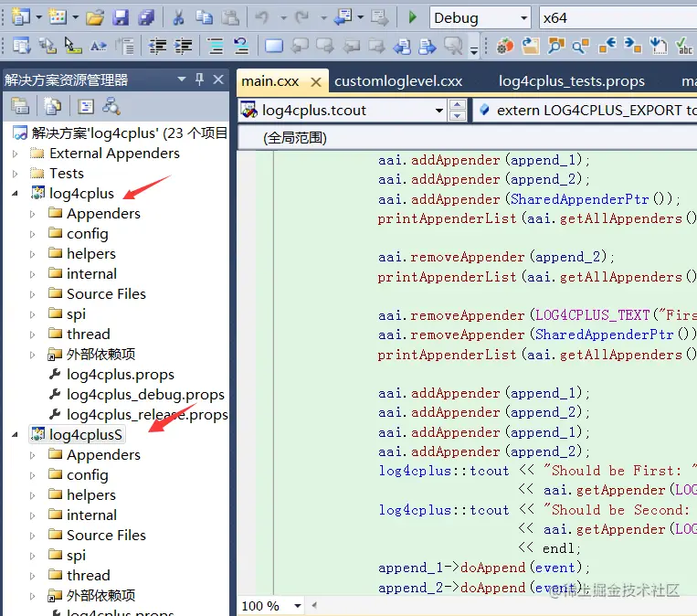Open the Solution Explorer window position dropdown arrow
This screenshot has height=616, width=697.
[182, 80]
